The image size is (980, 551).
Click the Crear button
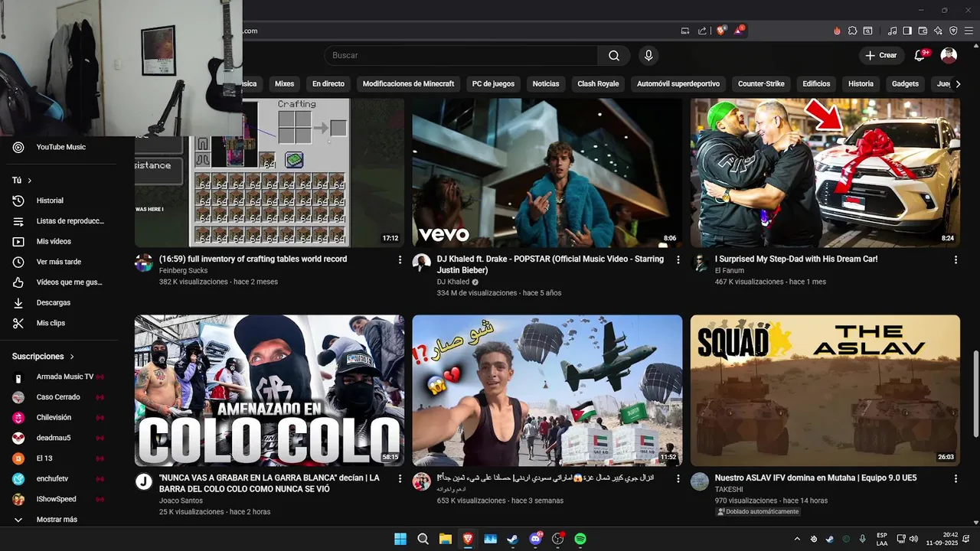[x=881, y=55]
